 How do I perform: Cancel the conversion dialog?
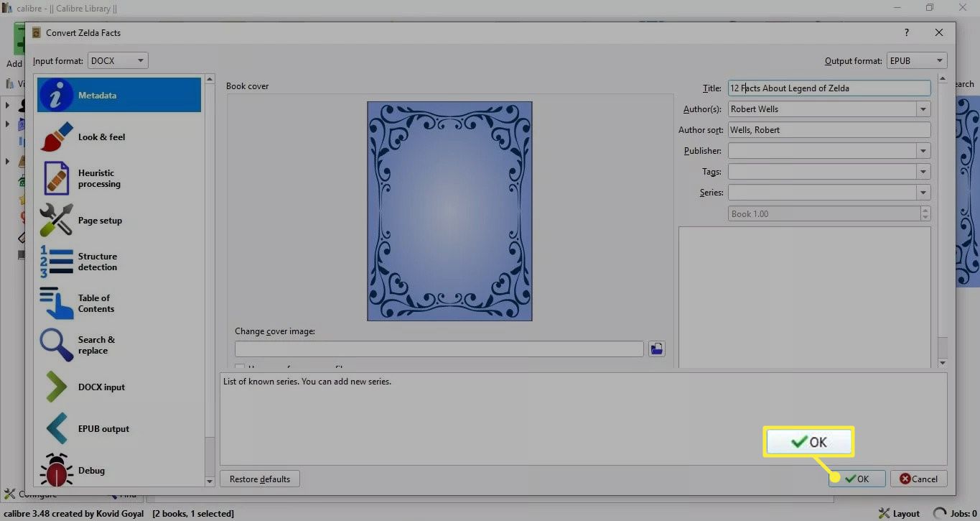[x=919, y=479]
